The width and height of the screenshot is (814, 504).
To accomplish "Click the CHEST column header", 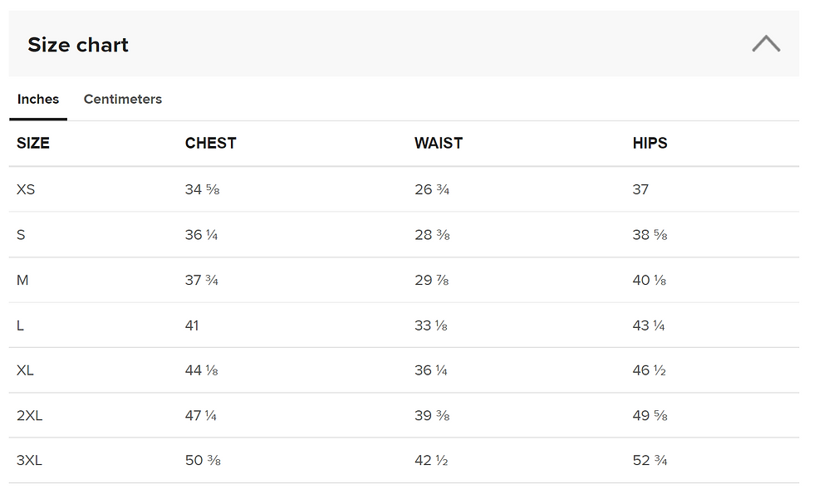I will (x=211, y=144).
